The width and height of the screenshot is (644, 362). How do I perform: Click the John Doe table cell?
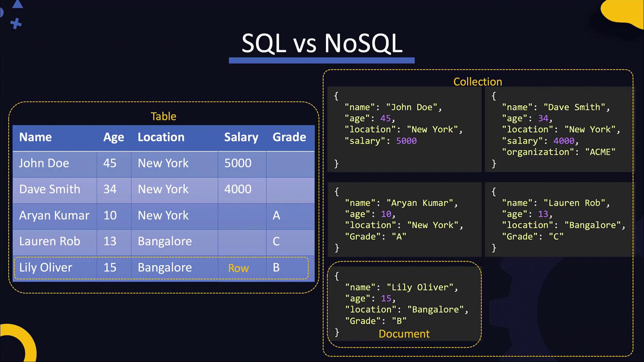44,163
